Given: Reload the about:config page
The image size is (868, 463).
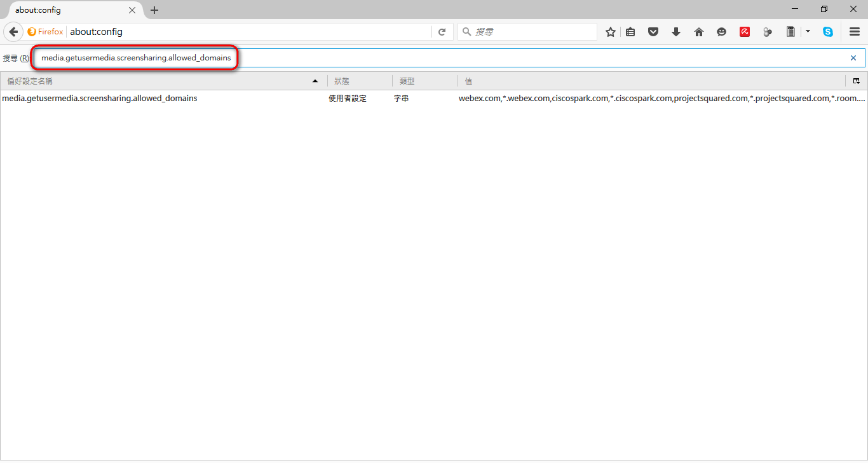Looking at the screenshot, I should click(x=442, y=32).
